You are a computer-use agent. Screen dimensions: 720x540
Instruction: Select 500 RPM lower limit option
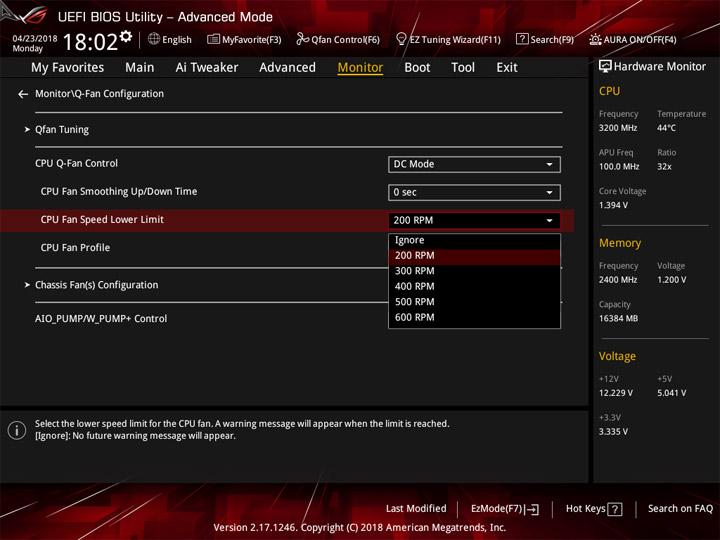click(474, 302)
